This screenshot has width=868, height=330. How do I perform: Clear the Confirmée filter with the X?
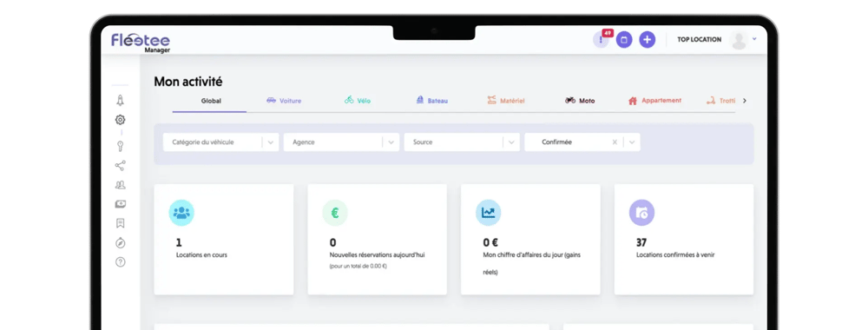coord(615,142)
